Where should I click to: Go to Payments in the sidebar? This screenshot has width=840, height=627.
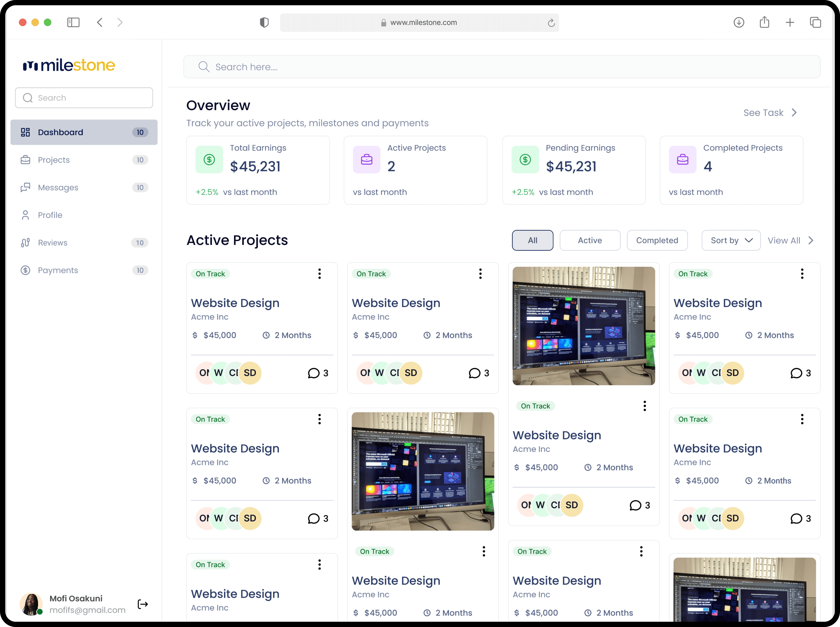(x=58, y=270)
